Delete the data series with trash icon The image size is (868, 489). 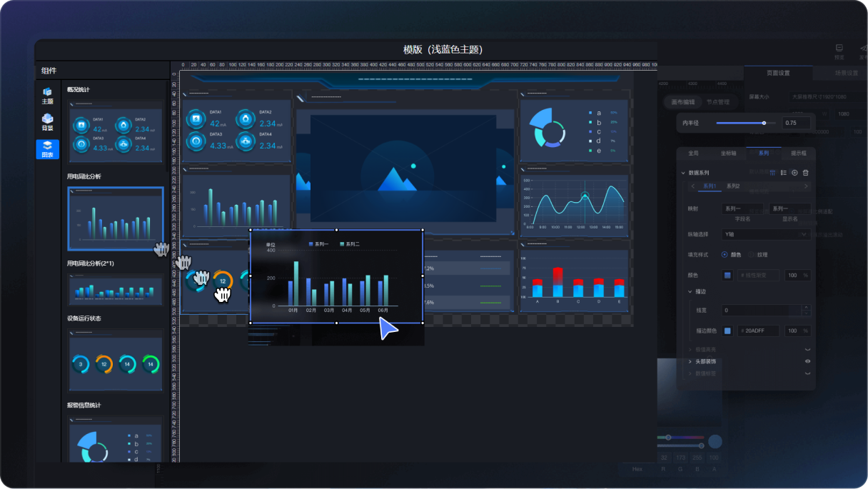click(x=806, y=173)
